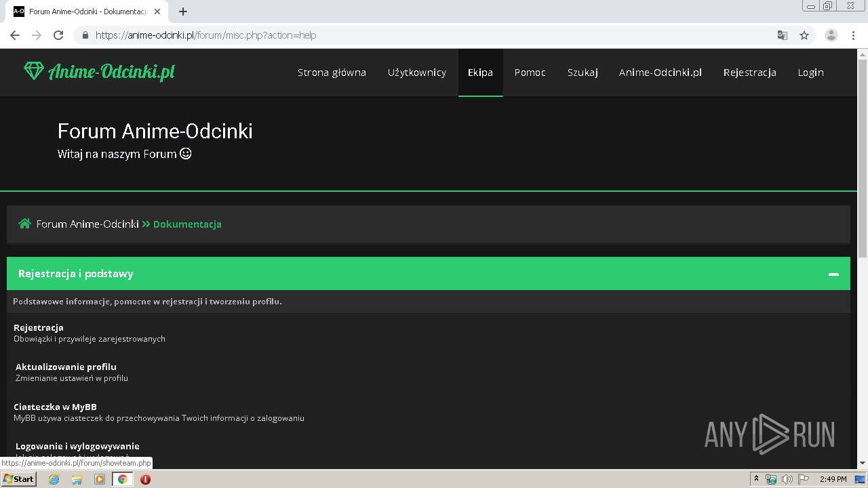Open Ciasteczka w MyBB help topic

[55, 407]
